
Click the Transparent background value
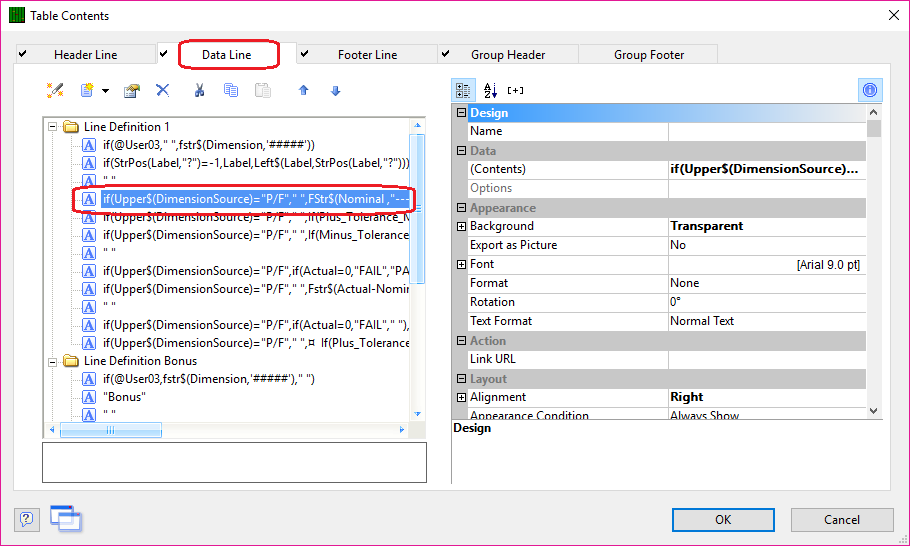pyautogui.click(x=767, y=226)
